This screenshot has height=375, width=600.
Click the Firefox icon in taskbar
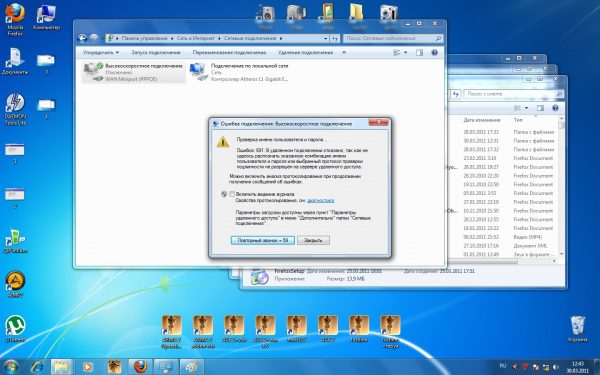coord(140,367)
